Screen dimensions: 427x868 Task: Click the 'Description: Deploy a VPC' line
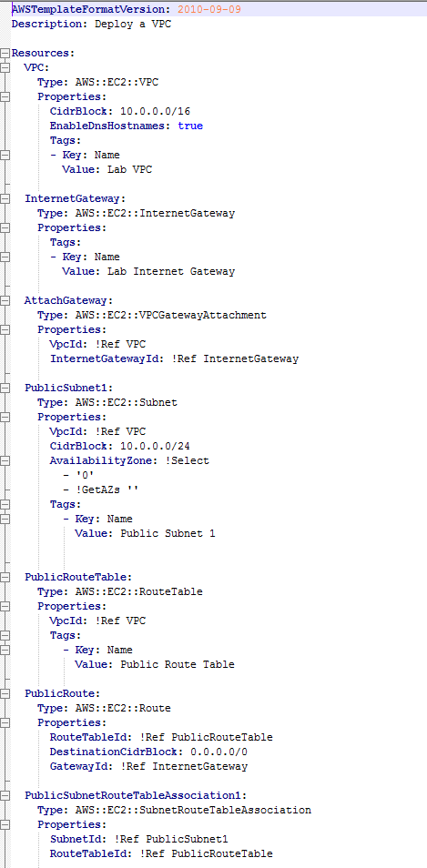(x=91, y=24)
